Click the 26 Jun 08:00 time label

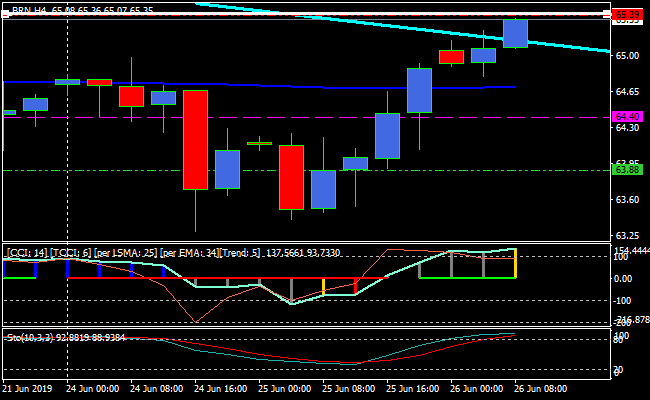539,388
